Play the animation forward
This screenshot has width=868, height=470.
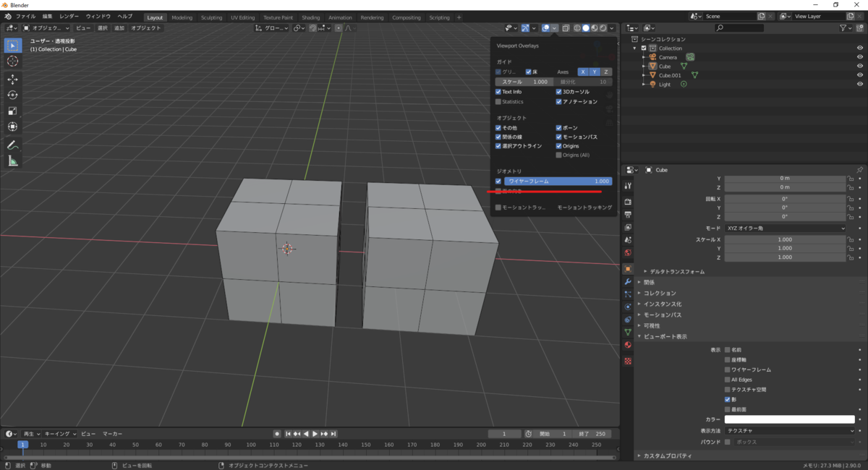[x=315, y=434]
